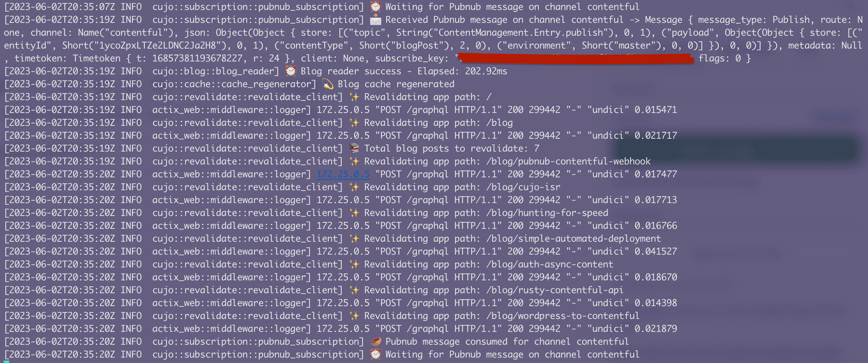Click the /blog/pubnub-contentful-webhook path text
868x363 pixels.
pyautogui.click(x=568, y=161)
